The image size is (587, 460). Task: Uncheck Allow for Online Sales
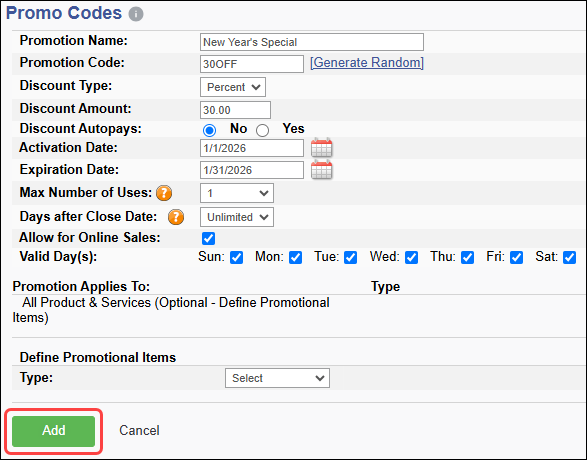pos(209,238)
